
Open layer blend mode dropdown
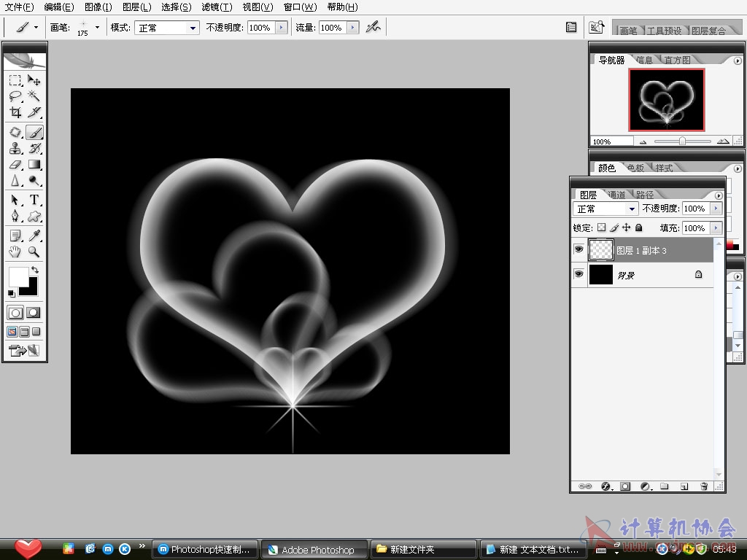coord(632,209)
